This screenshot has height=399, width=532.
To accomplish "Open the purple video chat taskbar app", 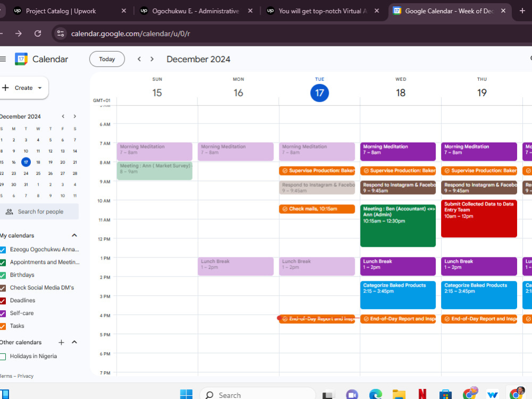I will 352,395.
